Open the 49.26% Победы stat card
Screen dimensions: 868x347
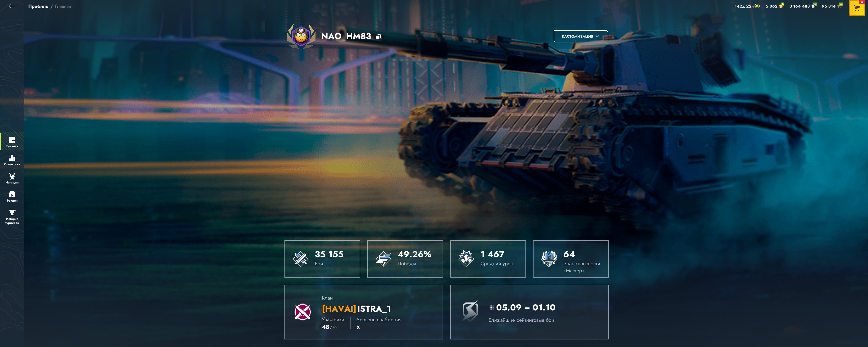pyautogui.click(x=405, y=259)
